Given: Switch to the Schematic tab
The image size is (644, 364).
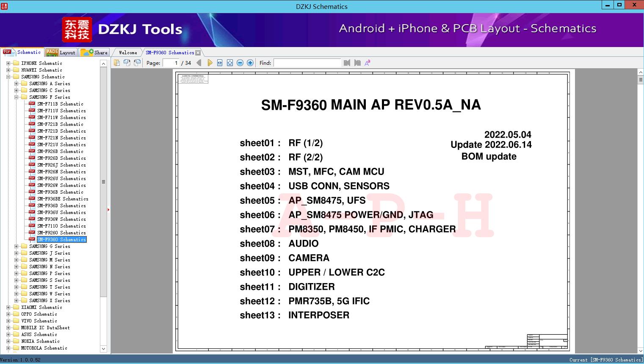Looking at the screenshot, I should tap(22, 52).
